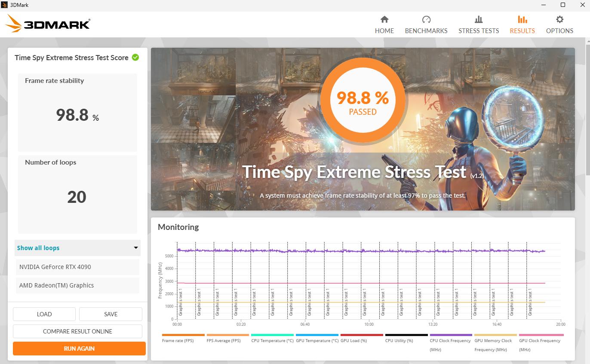This screenshot has height=364, width=590.
Task: Click the Results orange chart icon
Action: pos(522,19)
